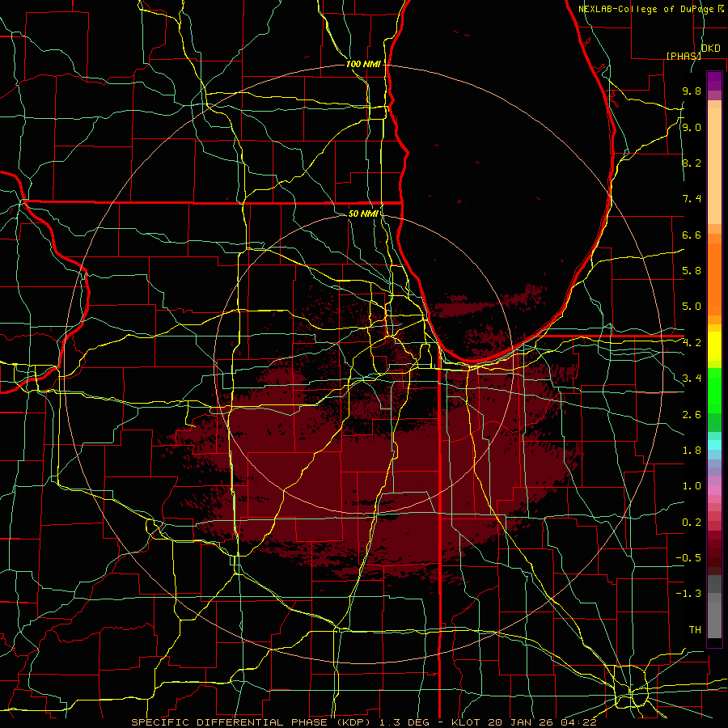Pick the pink segment of the color bar
The image size is (728, 728).
714,490
